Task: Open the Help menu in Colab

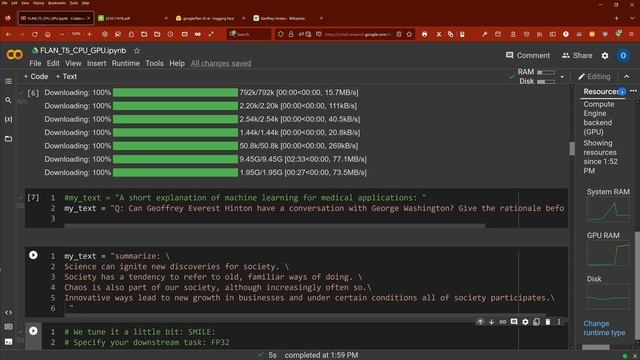Action: [177, 63]
